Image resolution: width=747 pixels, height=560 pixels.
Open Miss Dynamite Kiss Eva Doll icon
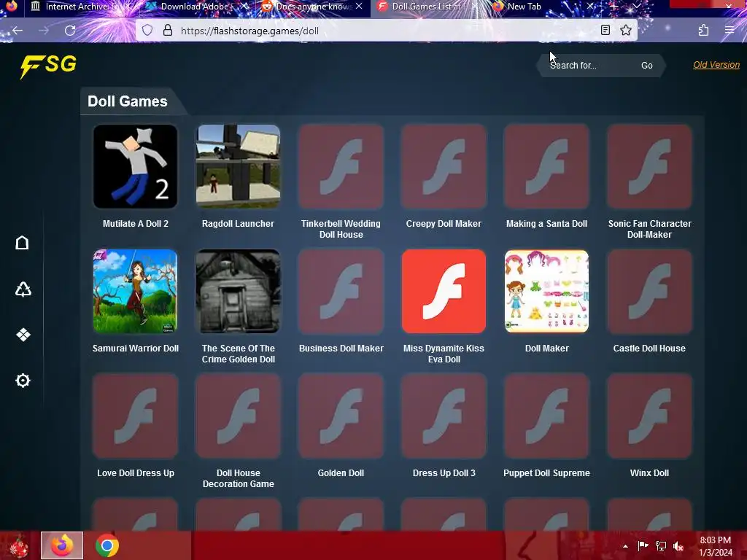pos(444,291)
